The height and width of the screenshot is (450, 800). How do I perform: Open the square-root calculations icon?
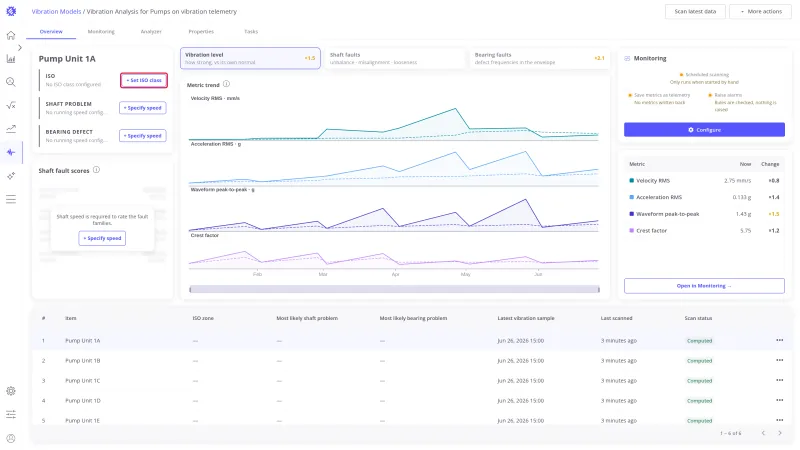[11, 105]
